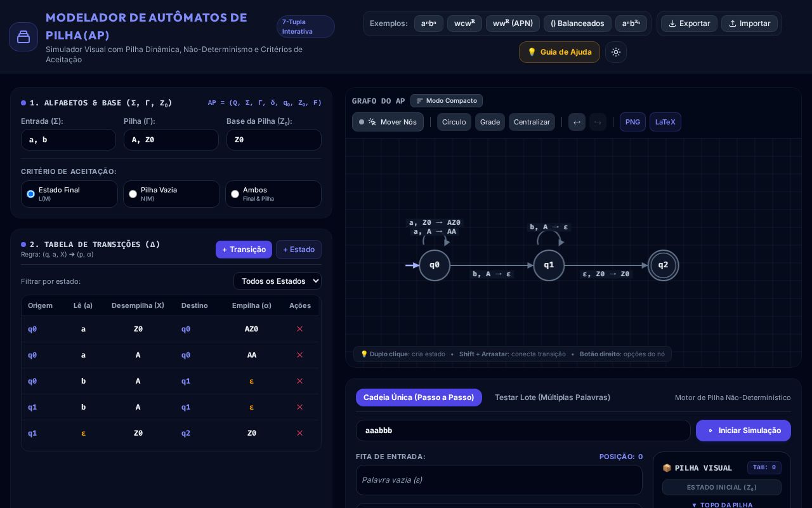Image resolution: width=812 pixels, height=508 pixels.
Task: Export graph as PNG
Action: point(632,122)
